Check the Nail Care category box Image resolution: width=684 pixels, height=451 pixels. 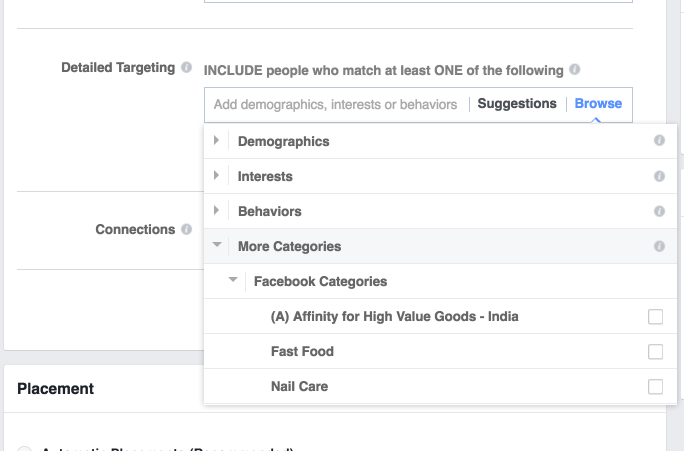655,386
